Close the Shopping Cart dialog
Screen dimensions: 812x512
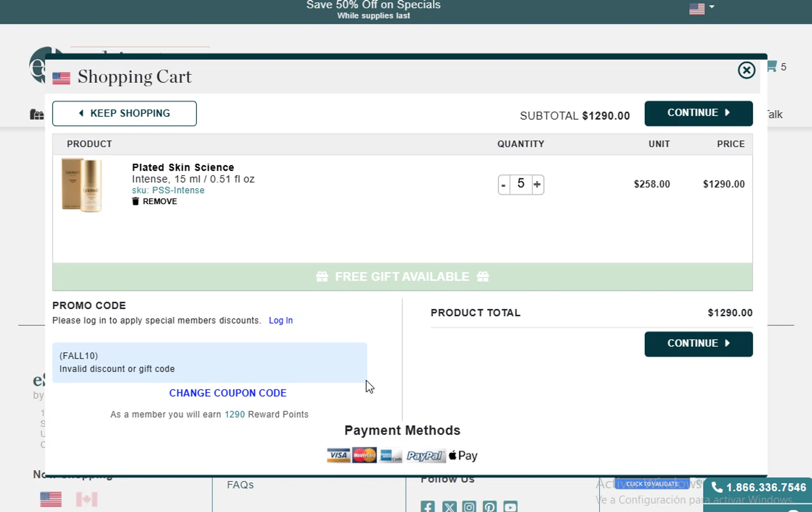point(746,70)
